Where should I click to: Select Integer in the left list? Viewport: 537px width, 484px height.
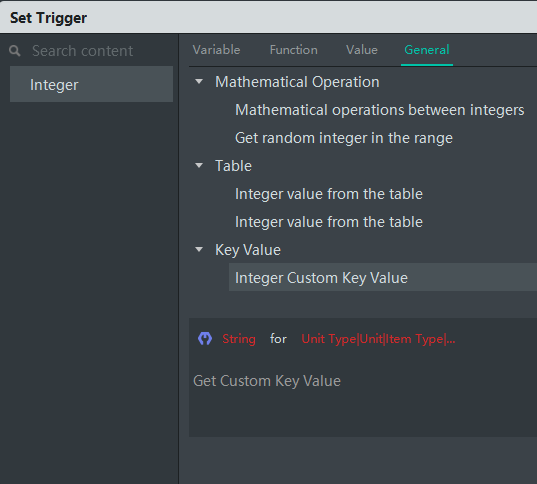(91, 84)
